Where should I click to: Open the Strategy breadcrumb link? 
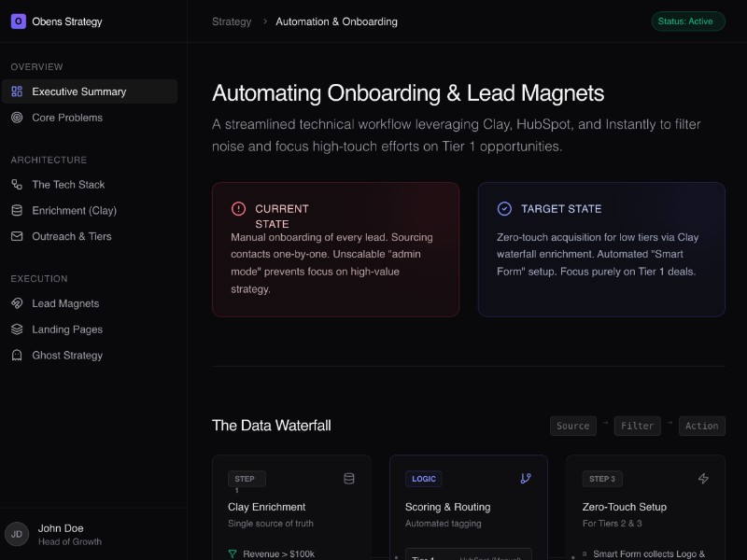(x=232, y=21)
